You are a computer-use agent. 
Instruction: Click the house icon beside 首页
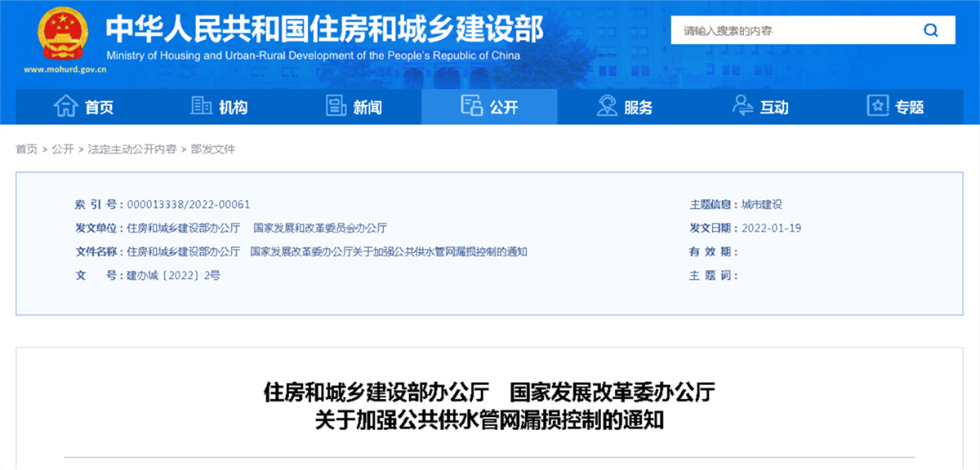coord(65,106)
